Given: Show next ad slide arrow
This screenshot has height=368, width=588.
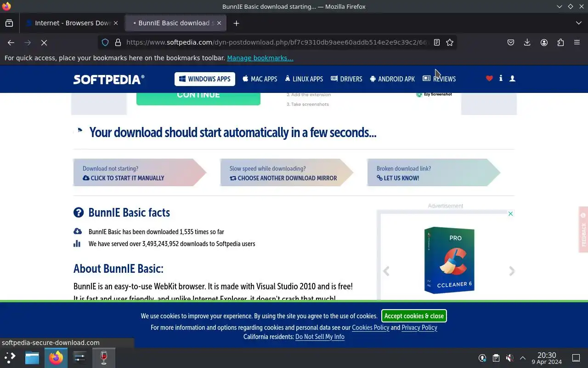Looking at the screenshot, I should (x=512, y=271).
